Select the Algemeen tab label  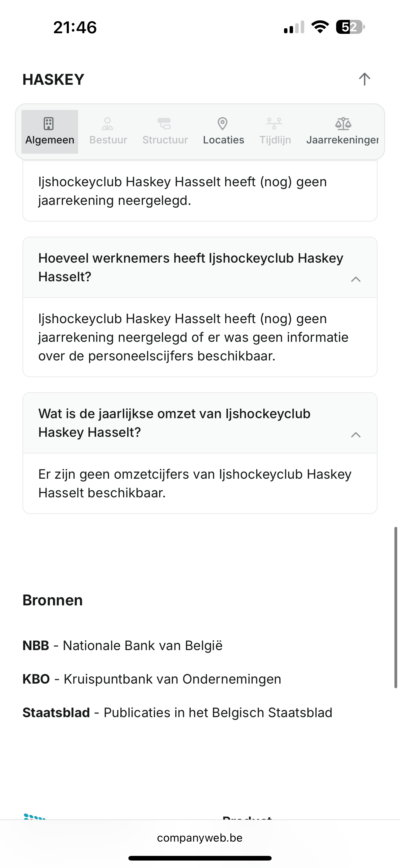(50, 140)
